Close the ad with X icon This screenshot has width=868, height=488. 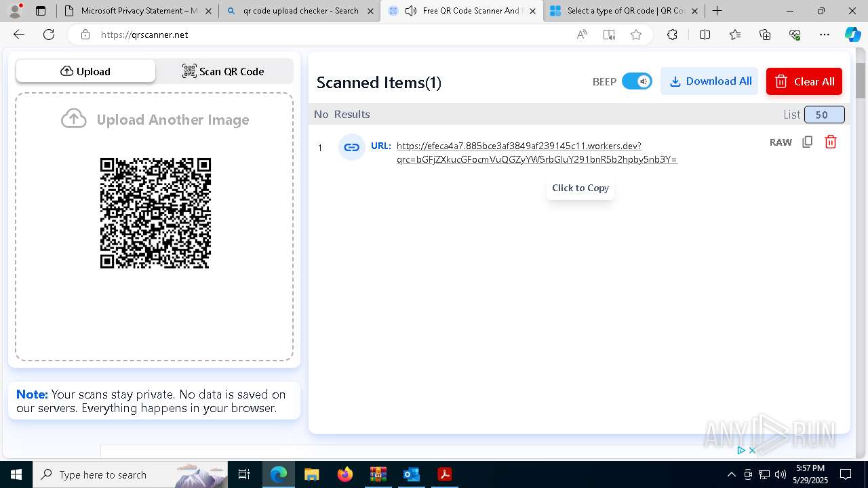click(x=752, y=450)
